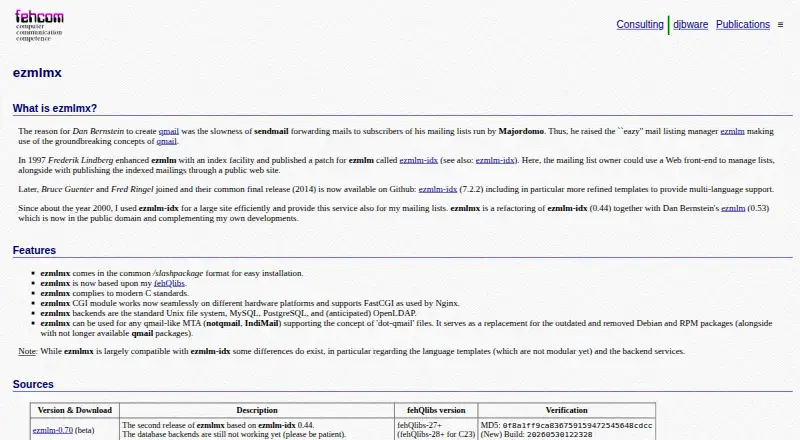The width and height of the screenshot is (800, 440).
Task: Follow the qmail link after 'groundbreaking concepts of'
Action: coord(166,141)
